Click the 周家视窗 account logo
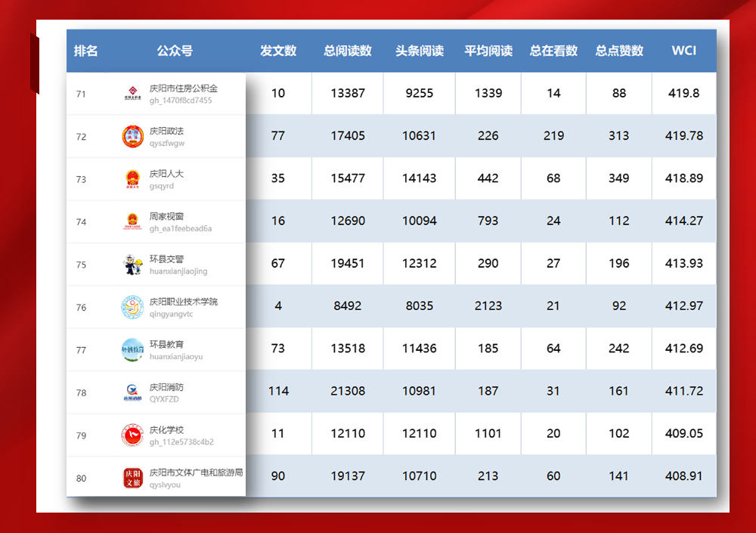The height and width of the screenshot is (533, 756). [132, 222]
